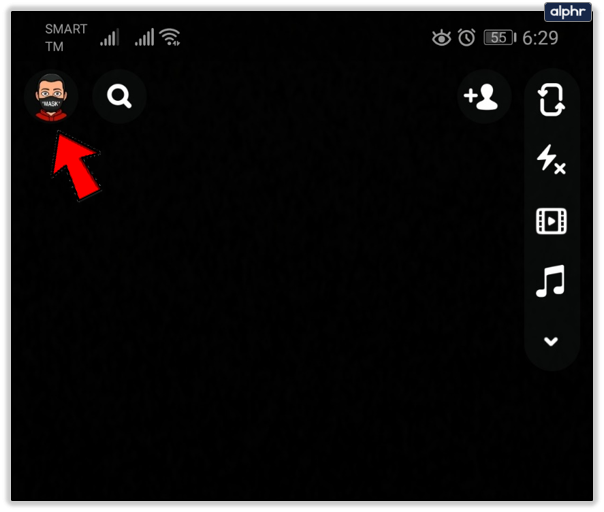Image resolution: width=604 pixels, height=512 pixels.
Task: Open the video timeline film icon
Action: point(551,221)
